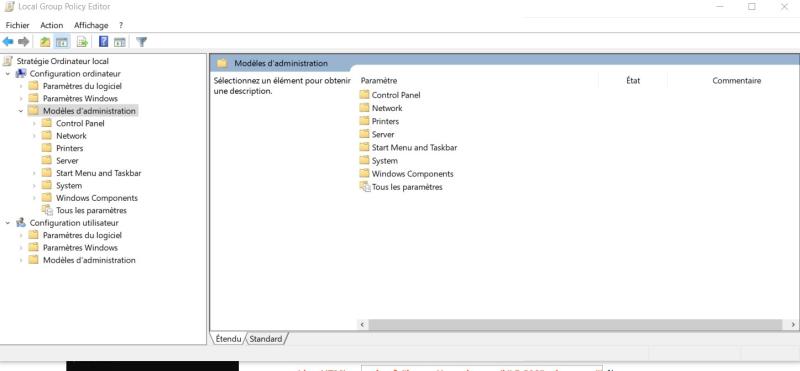800x371 pixels.
Task: Click the État column header
Action: (633, 81)
